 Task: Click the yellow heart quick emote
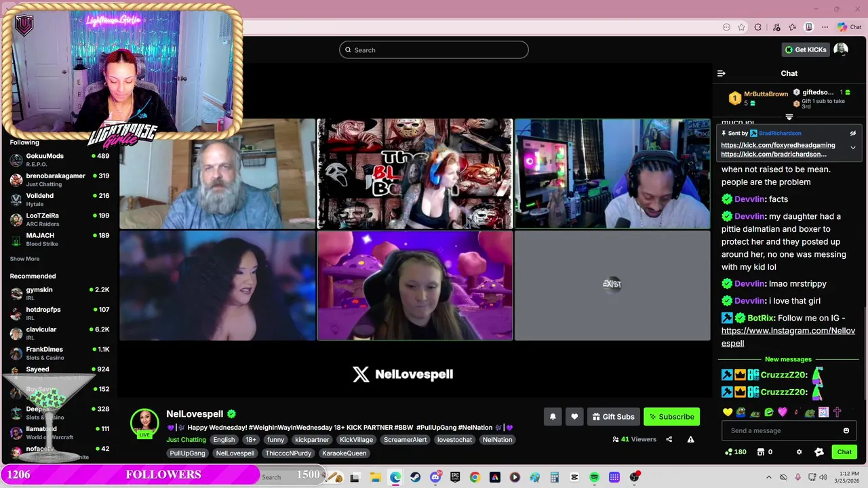pos(728,412)
